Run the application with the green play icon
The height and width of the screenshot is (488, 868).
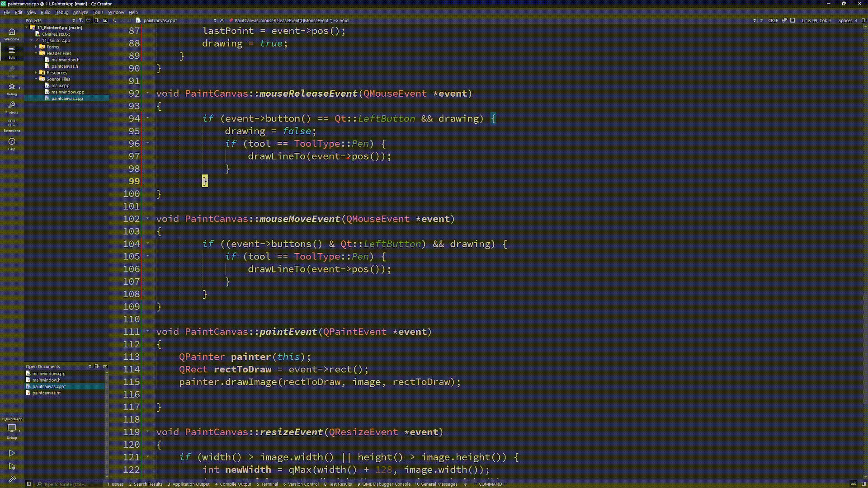click(x=12, y=453)
